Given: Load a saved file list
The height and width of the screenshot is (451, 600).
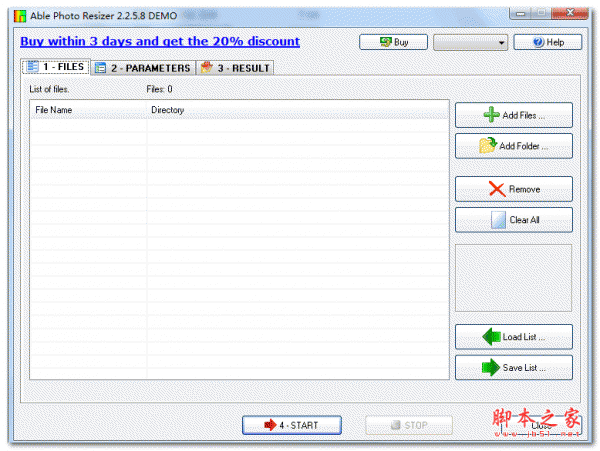Looking at the screenshot, I should tap(514, 337).
